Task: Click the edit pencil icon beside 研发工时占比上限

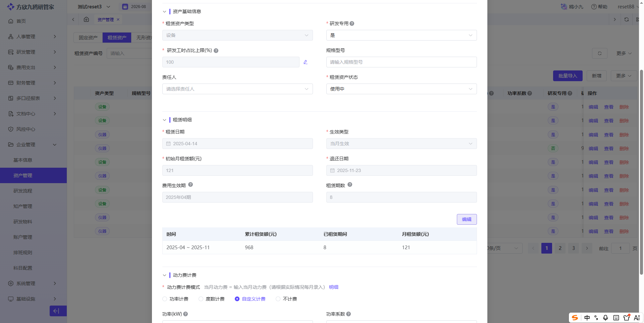Action: (306, 62)
